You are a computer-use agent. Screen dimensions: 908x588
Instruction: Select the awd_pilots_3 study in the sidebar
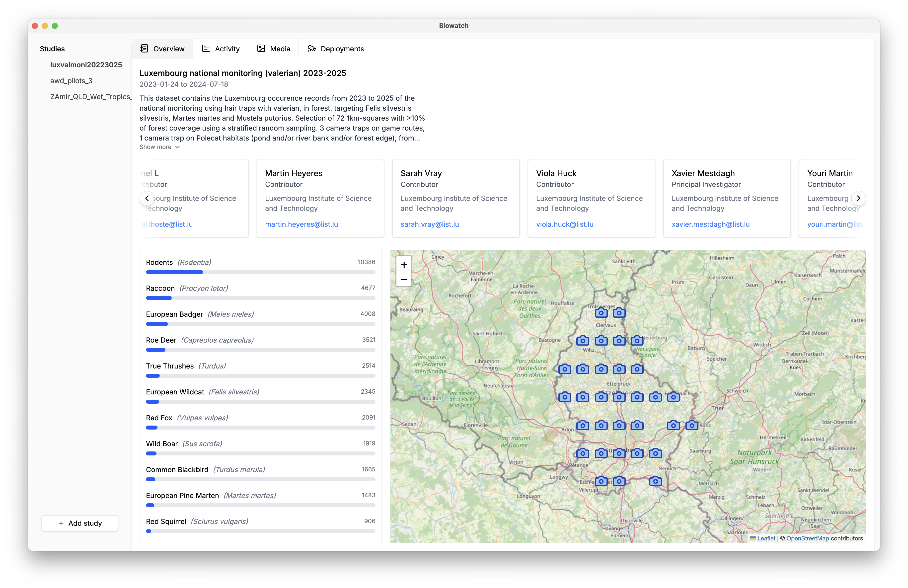[x=71, y=80]
